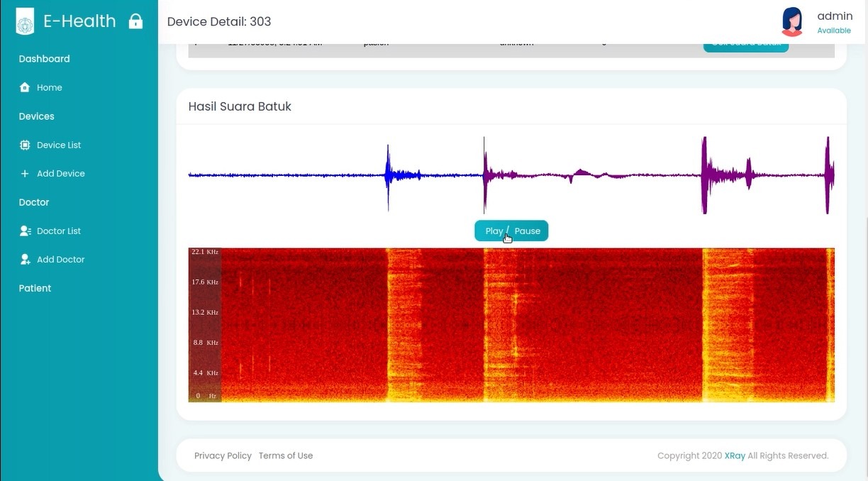Click the XRay link in copyright footer
868x481 pixels.
point(735,455)
